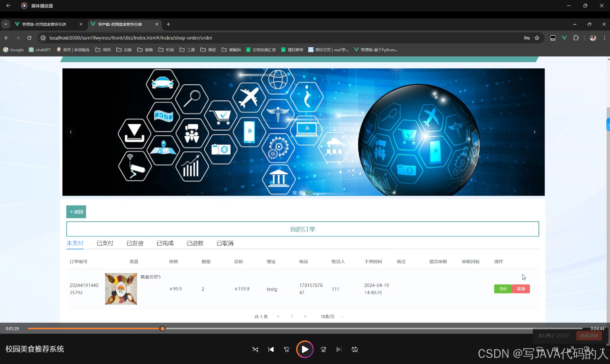The height and width of the screenshot is (364, 610).
Task: Open the 常用 bookmarks folder
Action: click(103, 50)
